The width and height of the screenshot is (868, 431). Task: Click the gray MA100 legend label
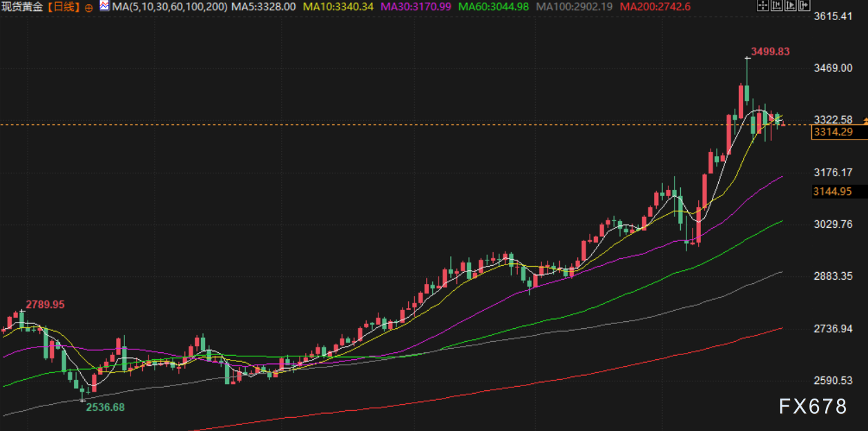[x=574, y=7]
